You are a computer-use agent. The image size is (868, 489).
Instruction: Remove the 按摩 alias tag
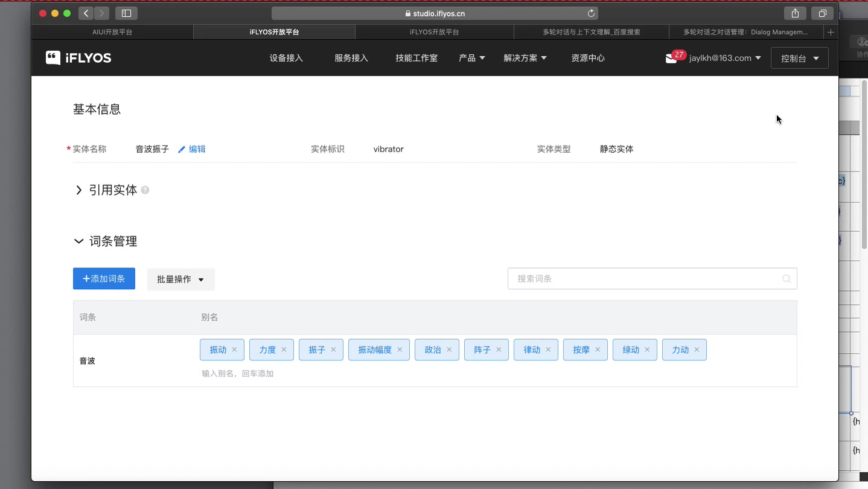(598, 350)
